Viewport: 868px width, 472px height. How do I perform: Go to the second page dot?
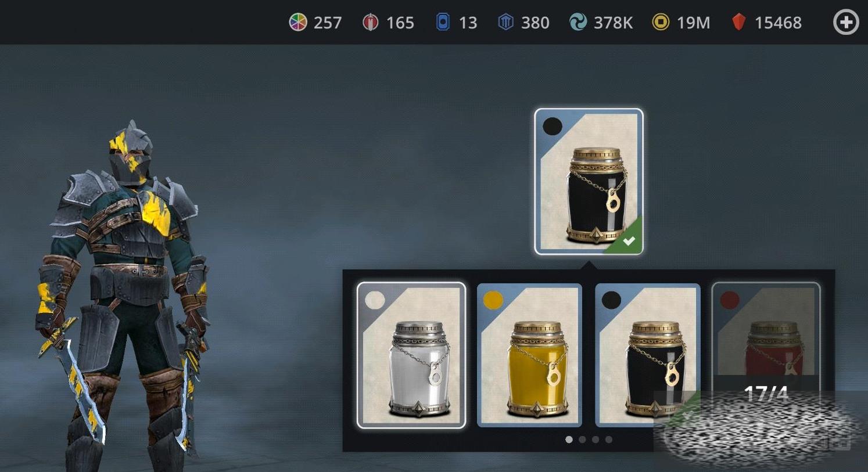point(582,439)
